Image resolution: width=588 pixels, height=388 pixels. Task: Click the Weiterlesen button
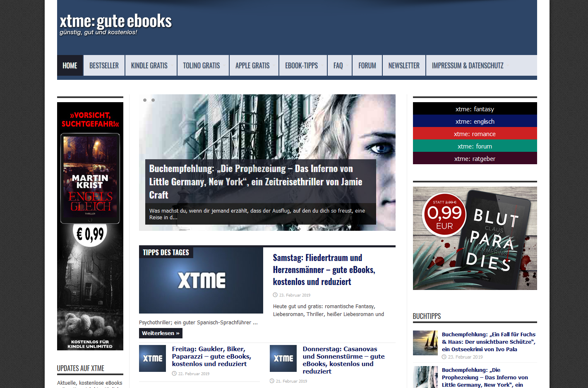[x=161, y=333]
